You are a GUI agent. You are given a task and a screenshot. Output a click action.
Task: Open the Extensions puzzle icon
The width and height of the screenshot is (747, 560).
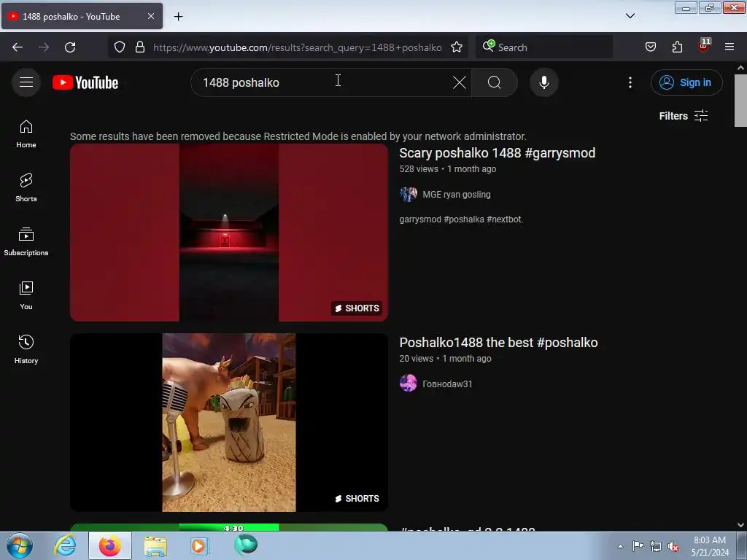pyautogui.click(x=677, y=47)
